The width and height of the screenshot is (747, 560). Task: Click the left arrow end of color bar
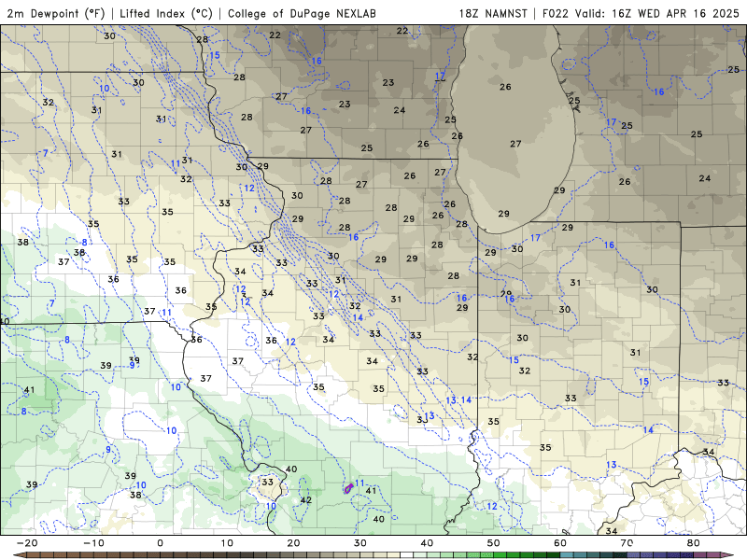[19, 555]
